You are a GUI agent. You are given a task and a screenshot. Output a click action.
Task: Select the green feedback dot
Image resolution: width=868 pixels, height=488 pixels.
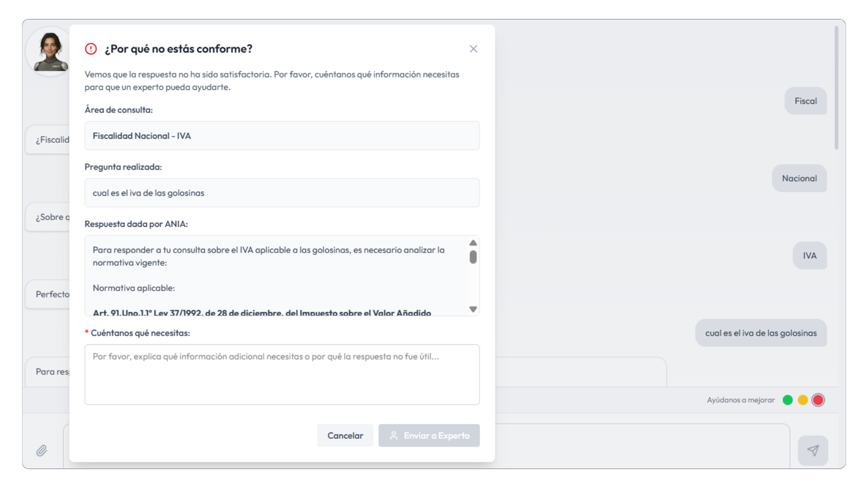[x=788, y=400]
